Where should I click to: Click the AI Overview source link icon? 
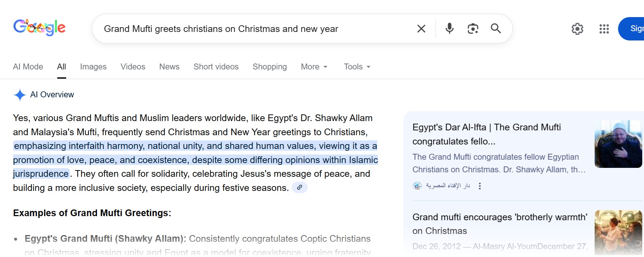[x=300, y=188]
